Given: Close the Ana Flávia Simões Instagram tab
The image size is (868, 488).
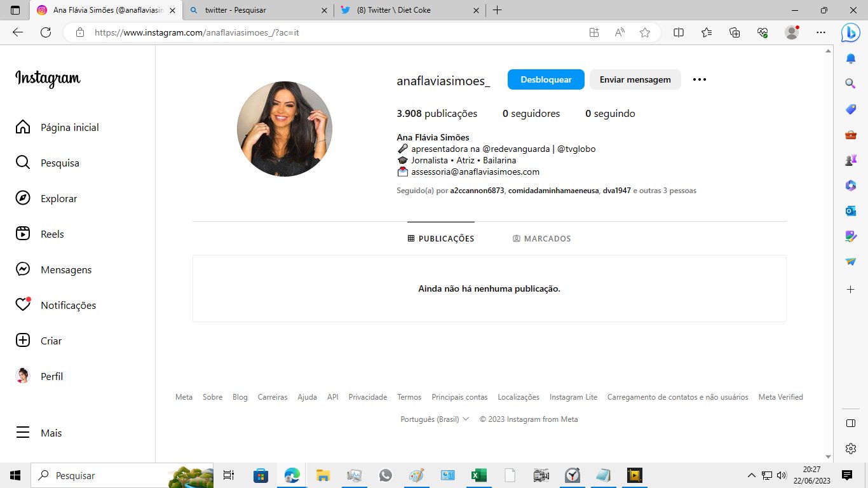Looking at the screenshot, I should tap(172, 10).
